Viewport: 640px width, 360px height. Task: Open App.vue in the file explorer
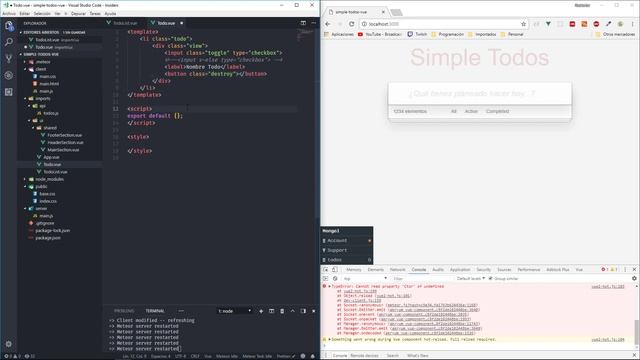(x=51, y=157)
